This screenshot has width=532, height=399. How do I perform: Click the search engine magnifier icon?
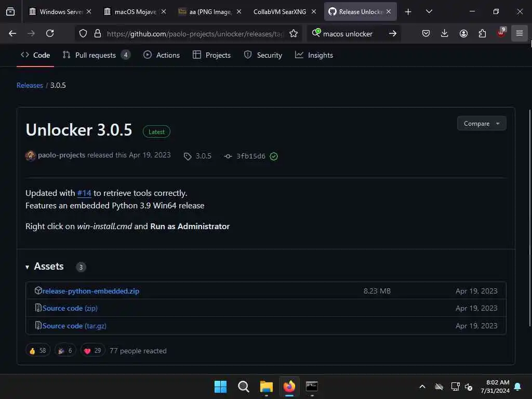[316, 33]
